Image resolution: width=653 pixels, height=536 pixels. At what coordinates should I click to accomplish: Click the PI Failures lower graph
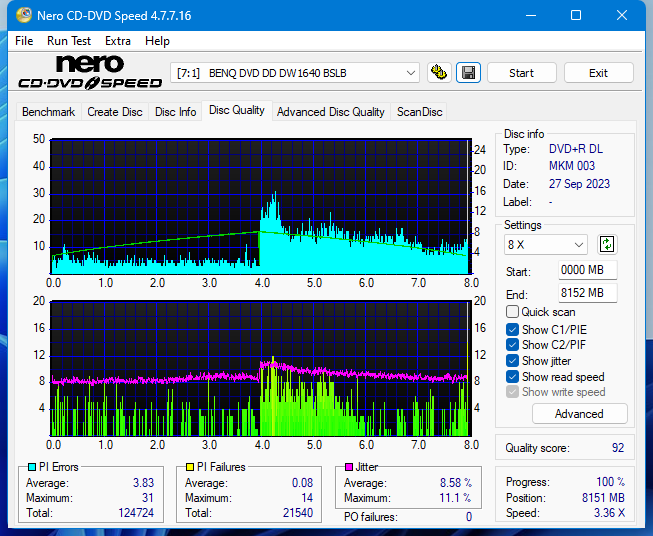coord(261,369)
